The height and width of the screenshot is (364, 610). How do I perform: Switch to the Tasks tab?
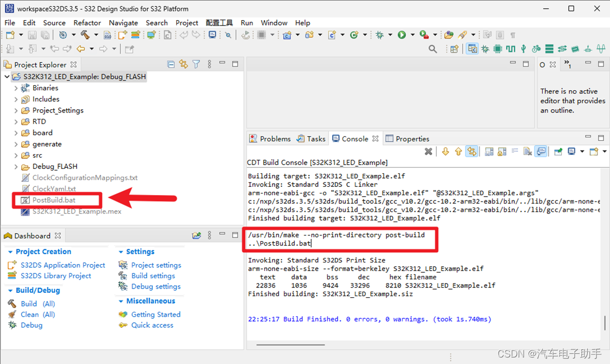point(311,139)
